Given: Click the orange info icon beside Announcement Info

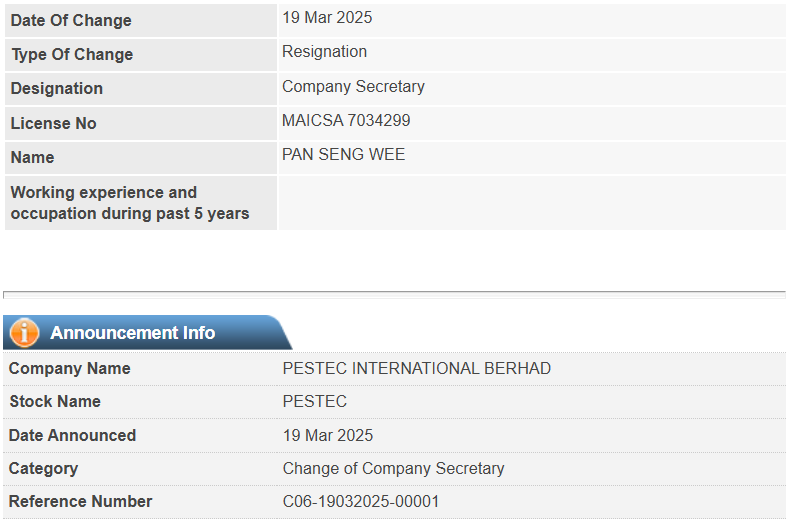Looking at the screenshot, I should tap(24, 332).
